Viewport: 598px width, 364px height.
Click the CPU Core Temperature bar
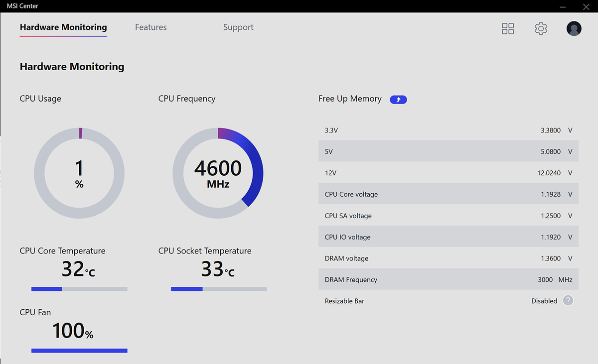[79, 289]
